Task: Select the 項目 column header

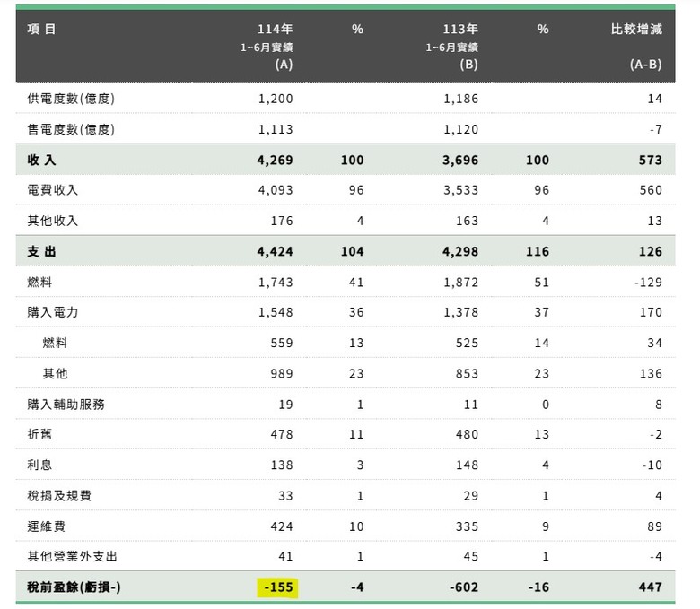Action: click(x=41, y=30)
